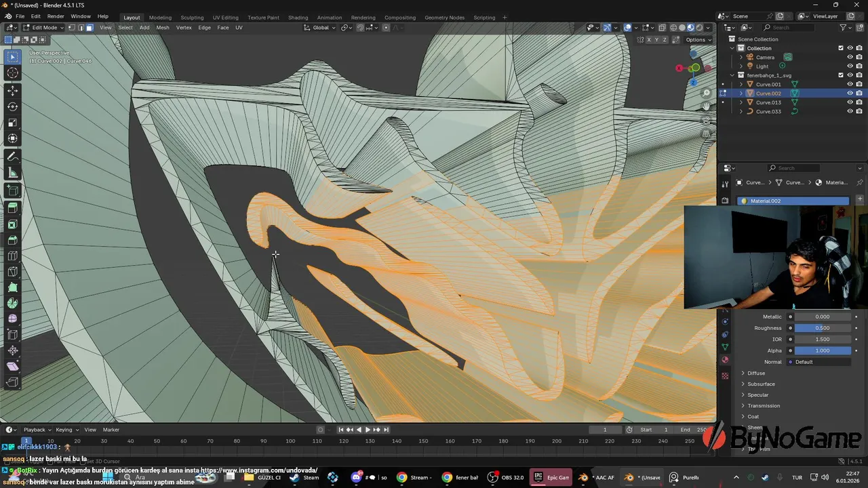Jump to the timeline end frame
868x488 pixels.
click(x=387, y=430)
